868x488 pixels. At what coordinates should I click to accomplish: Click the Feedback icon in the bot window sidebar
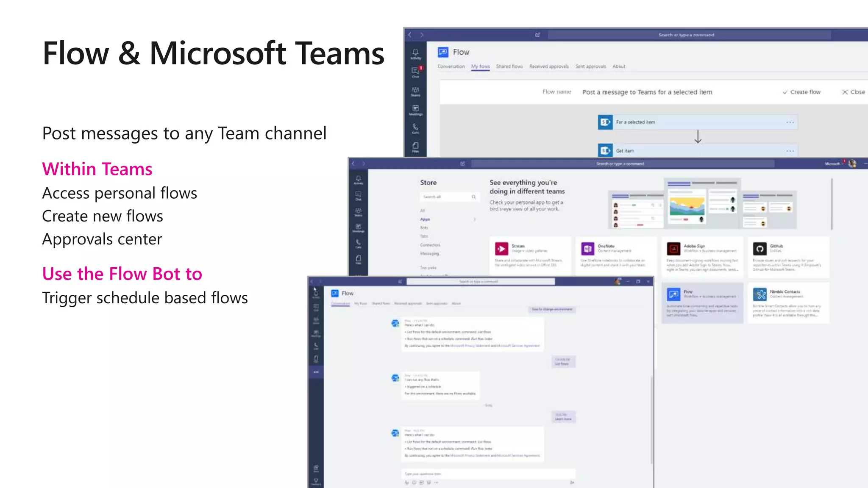click(316, 482)
